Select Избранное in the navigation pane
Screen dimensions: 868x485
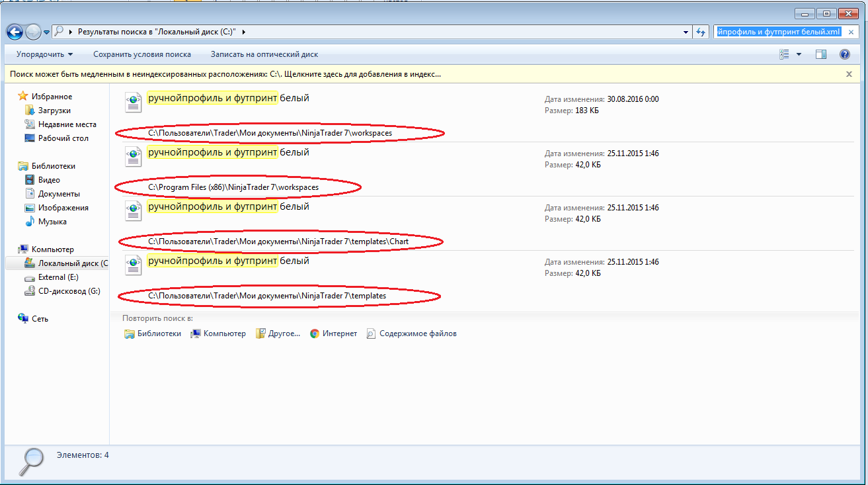click(52, 97)
